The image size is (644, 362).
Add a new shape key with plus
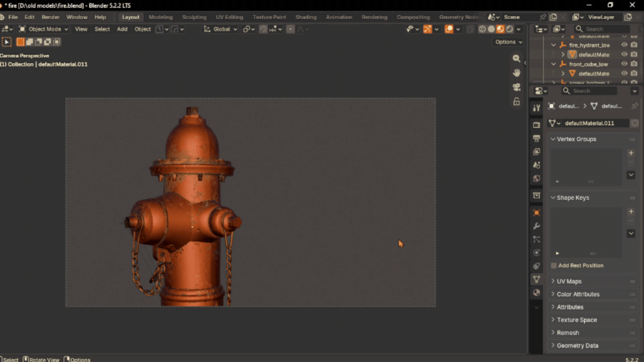point(631,212)
